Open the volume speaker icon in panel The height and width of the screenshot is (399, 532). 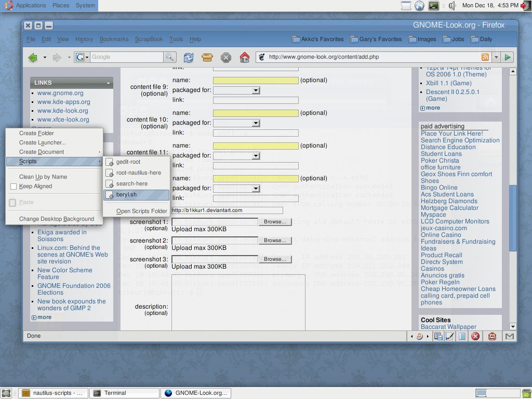pos(452,5)
